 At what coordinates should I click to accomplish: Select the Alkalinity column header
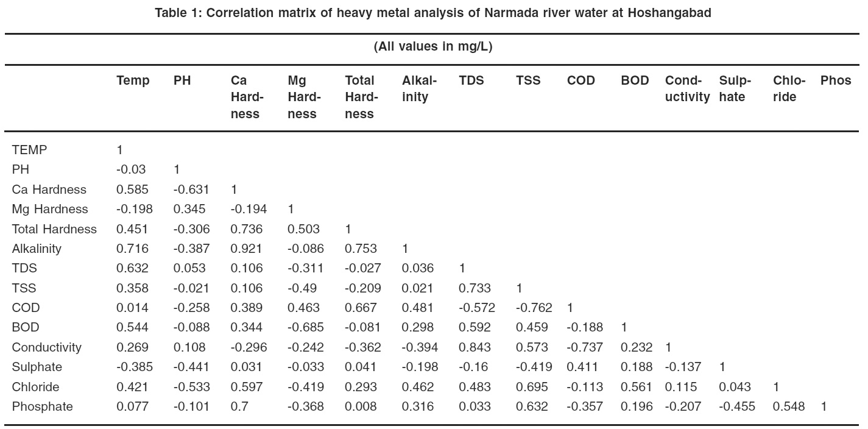point(419,89)
